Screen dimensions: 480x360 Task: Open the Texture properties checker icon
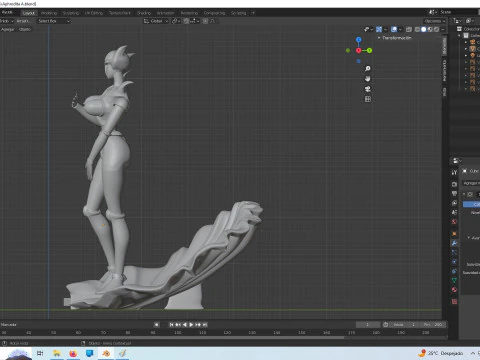[x=454, y=302]
